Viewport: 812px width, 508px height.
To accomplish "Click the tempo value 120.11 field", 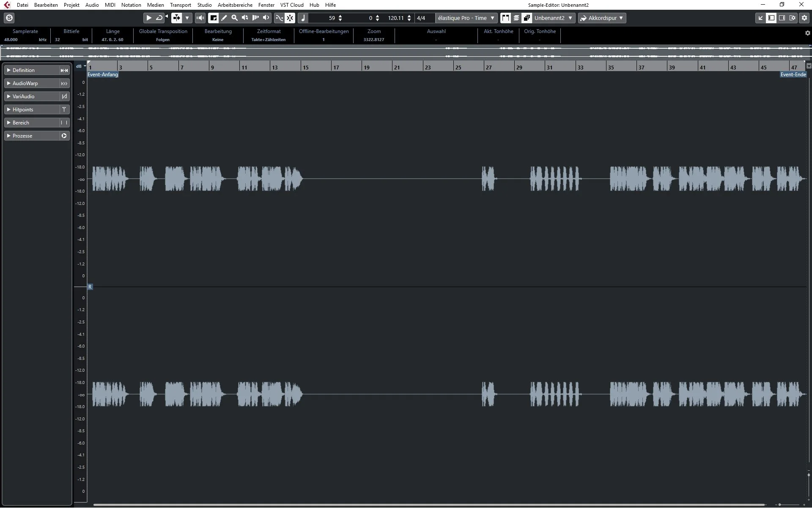I will tap(396, 18).
